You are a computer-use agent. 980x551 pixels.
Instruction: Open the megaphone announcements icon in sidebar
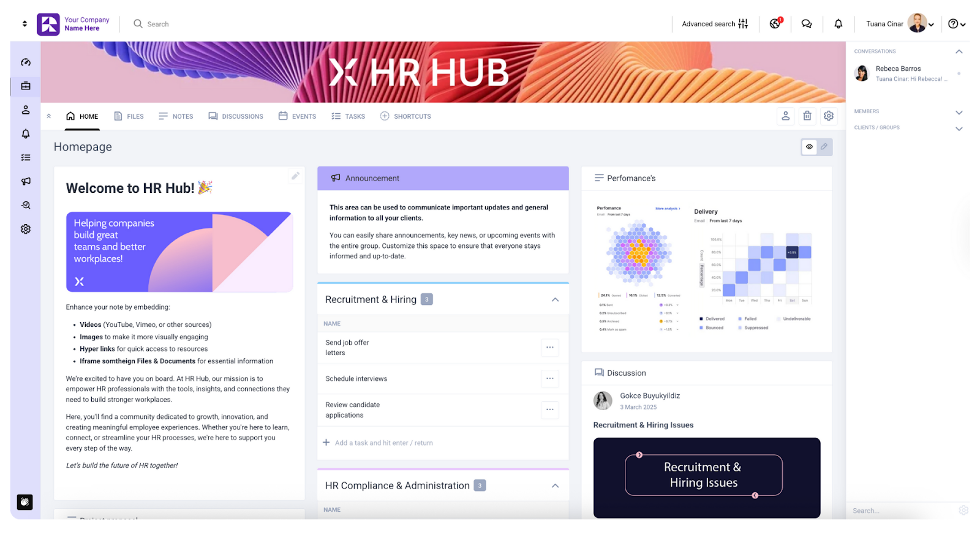pos(24,181)
